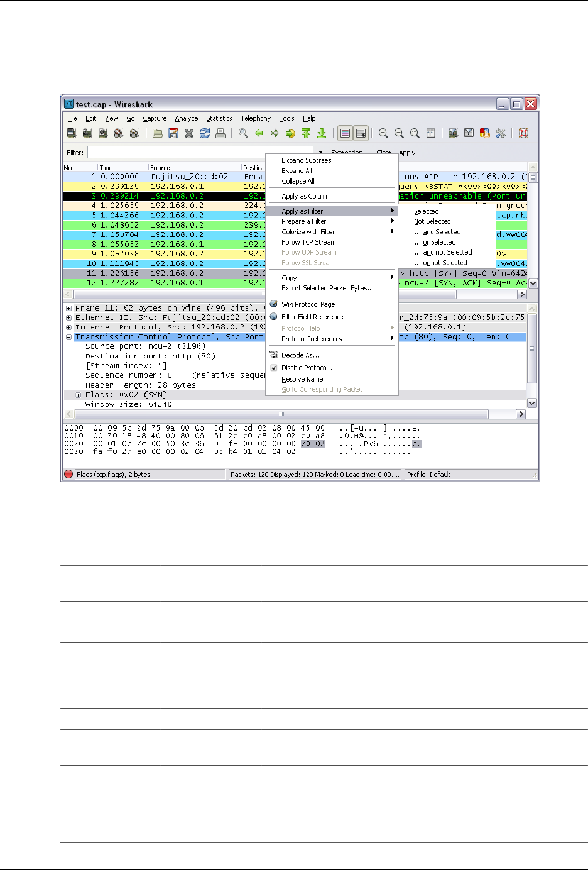The image size is (588, 870).
Task: Go back in packet history
Action: point(259,133)
